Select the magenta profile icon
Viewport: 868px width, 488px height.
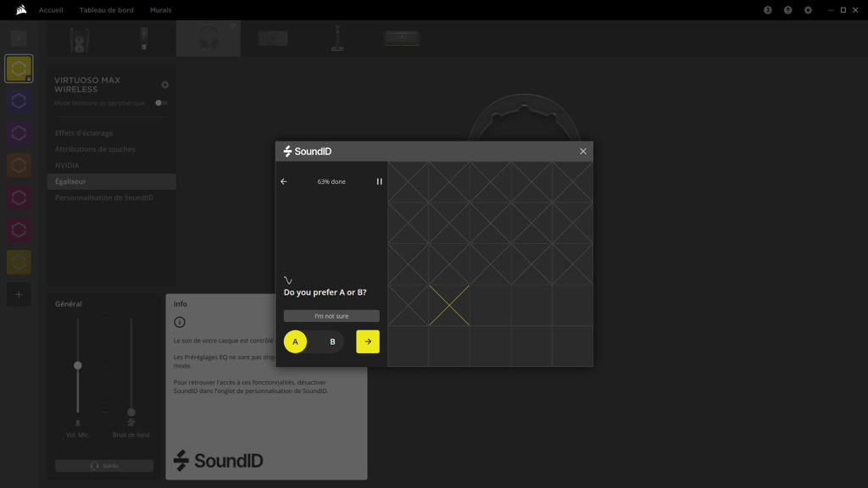pos(19,197)
